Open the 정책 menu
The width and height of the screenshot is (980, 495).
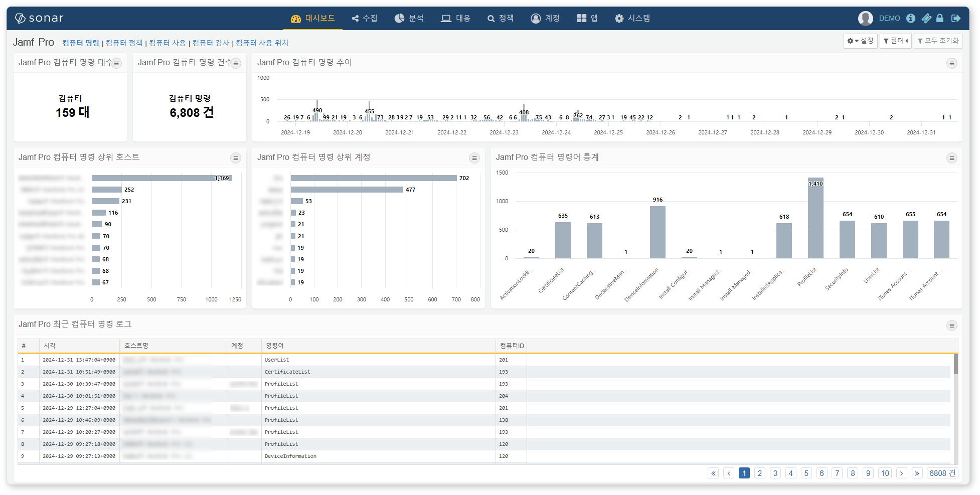tap(501, 18)
